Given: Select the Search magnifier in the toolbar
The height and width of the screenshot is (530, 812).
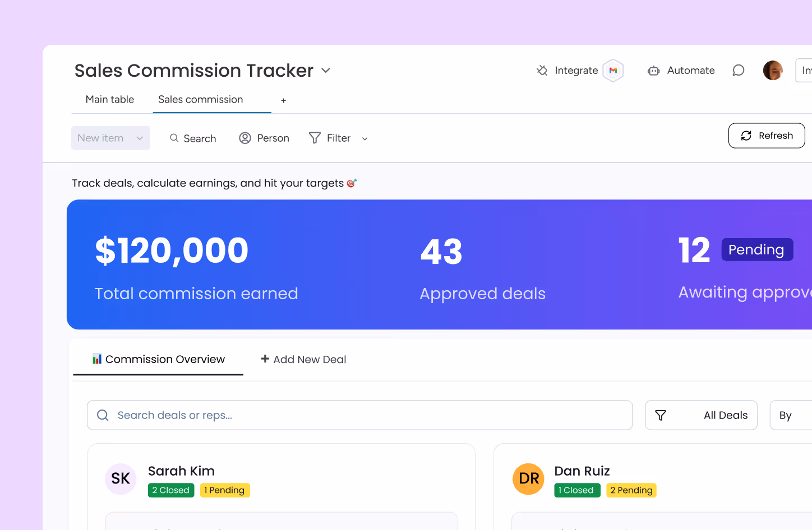Looking at the screenshot, I should 174,138.
